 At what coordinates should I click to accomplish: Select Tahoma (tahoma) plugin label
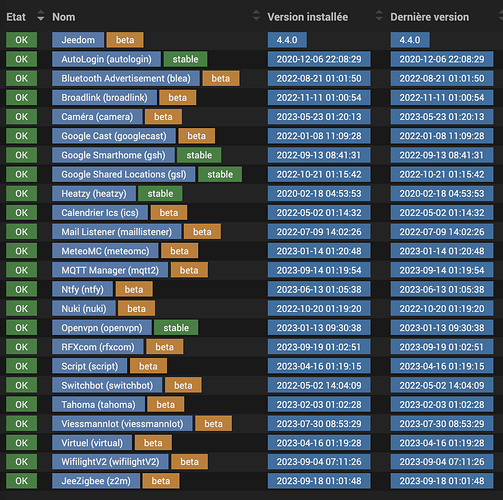(x=98, y=405)
